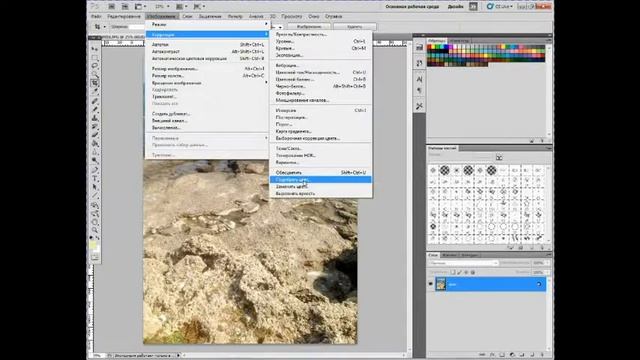
Task: Select the Clone Stamp tool
Action: tap(95, 118)
